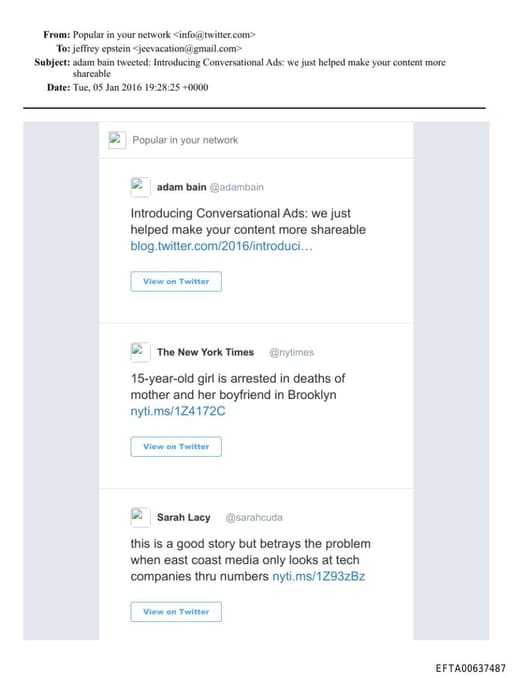This screenshot has height=678, width=512.
Task: Click Sarah Lacy's avatar placeholder image
Action: (140, 517)
